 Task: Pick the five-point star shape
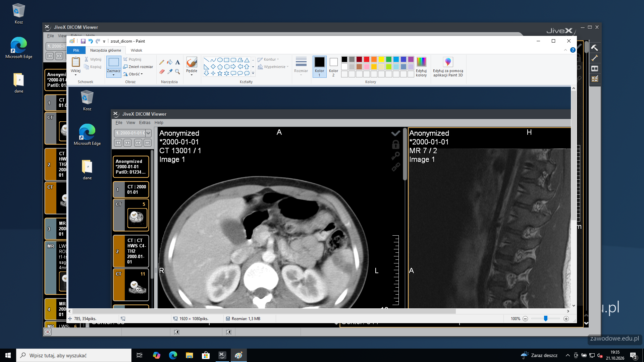coord(220,73)
